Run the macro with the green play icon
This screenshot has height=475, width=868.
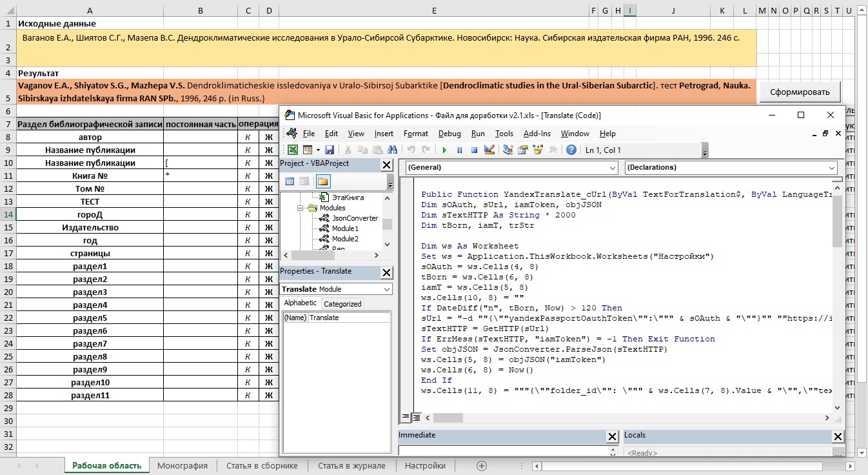point(444,150)
